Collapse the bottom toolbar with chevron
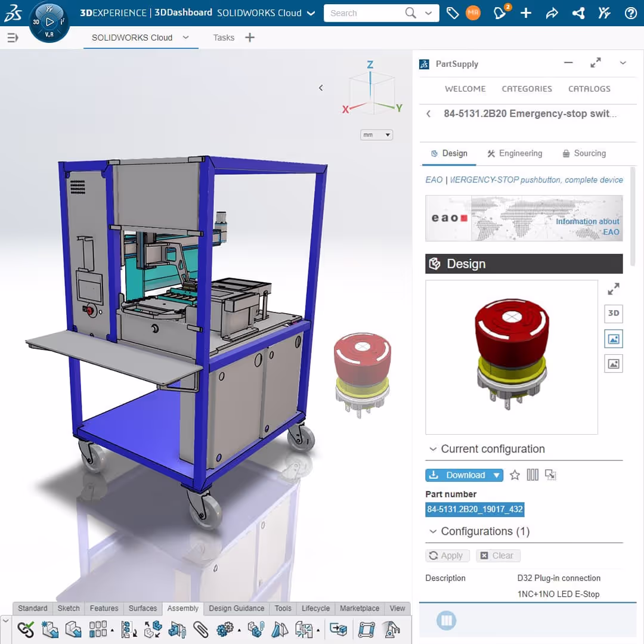Viewport: 644px width, 644px height. pos(6,621)
